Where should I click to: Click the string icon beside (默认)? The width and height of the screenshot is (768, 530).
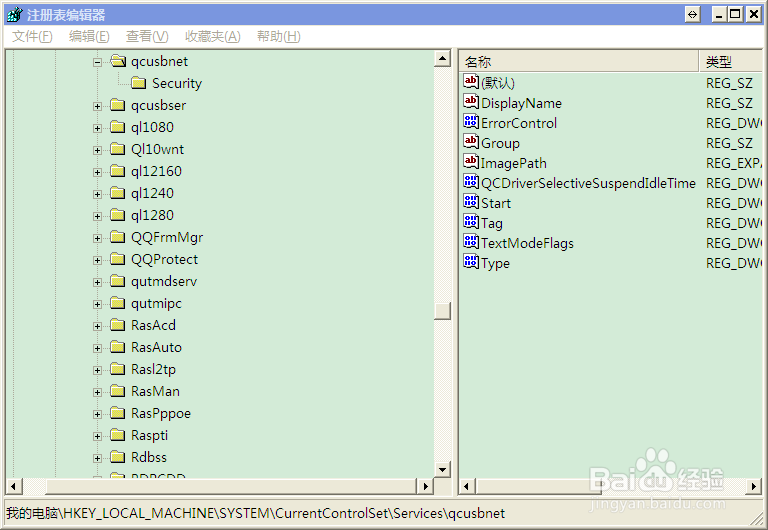click(x=471, y=82)
